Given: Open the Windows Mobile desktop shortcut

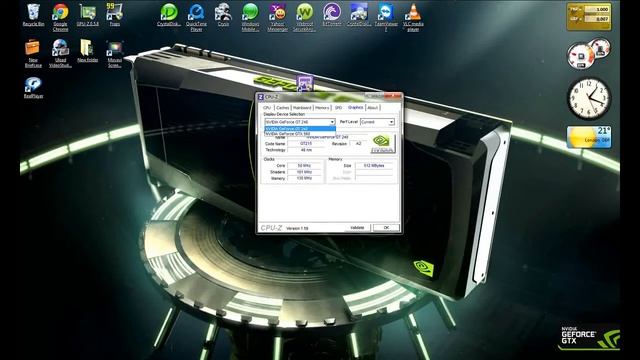Looking at the screenshot, I should pos(250,17).
